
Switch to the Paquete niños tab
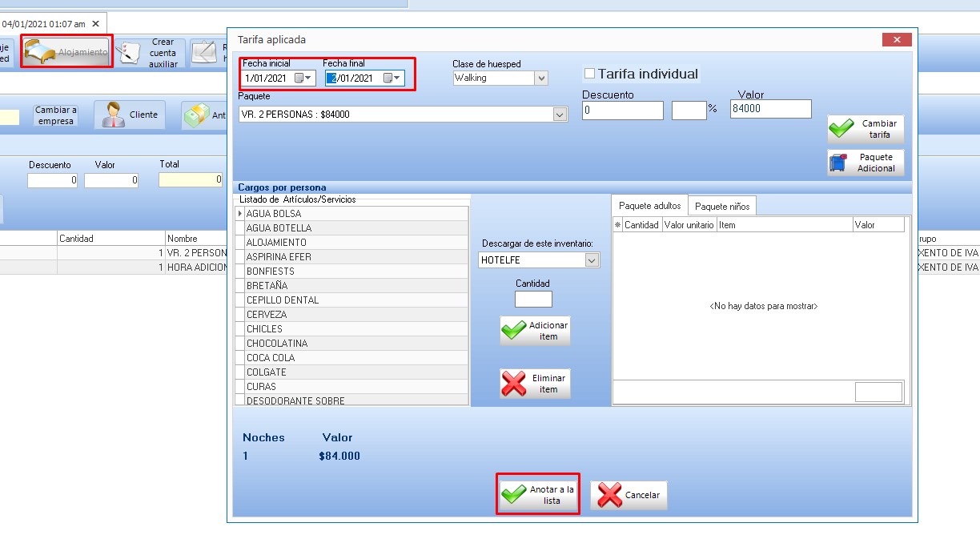click(x=722, y=206)
